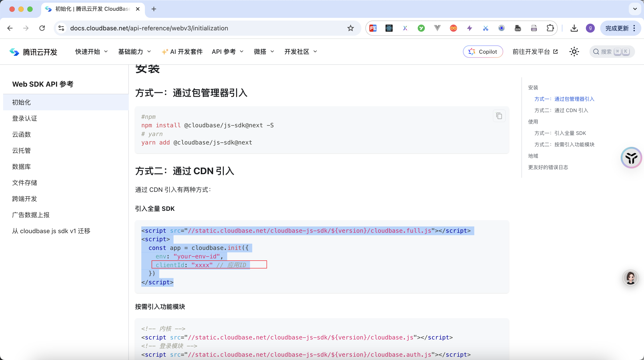Reload the current page
Image resolution: width=644 pixels, height=360 pixels.
(x=42, y=28)
